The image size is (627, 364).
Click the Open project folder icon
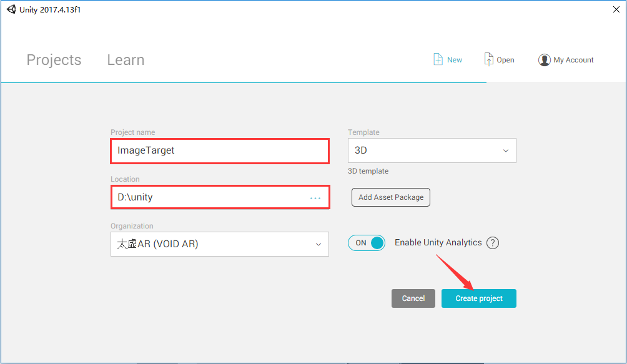[489, 59]
